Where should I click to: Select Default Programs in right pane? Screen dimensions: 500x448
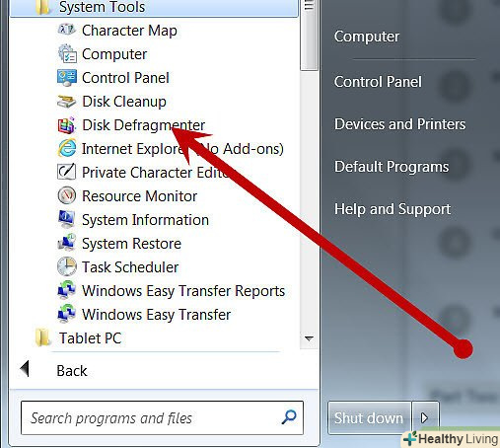[x=392, y=167]
